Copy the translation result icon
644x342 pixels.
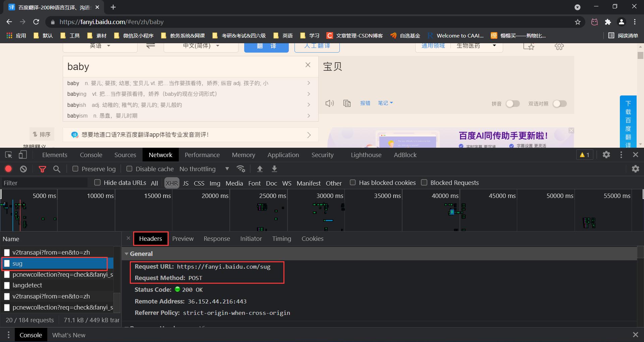click(x=347, y=103)
